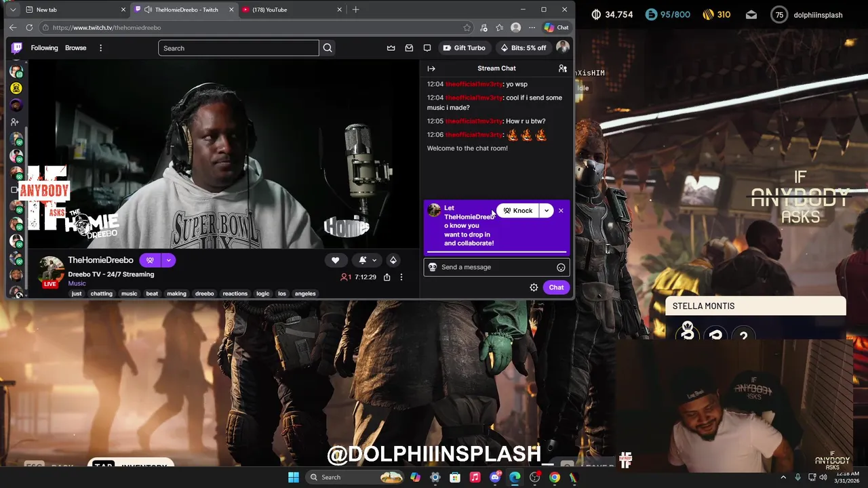Image resolution: width=868 pixels, height=488 pixels.
Task: Click the heart follow button
Action: point(335,260)
